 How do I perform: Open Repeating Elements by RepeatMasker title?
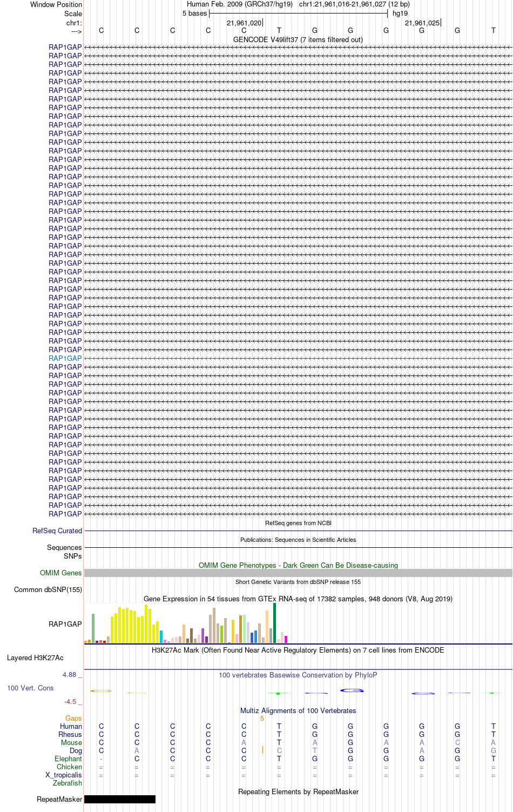coord(298,791)
